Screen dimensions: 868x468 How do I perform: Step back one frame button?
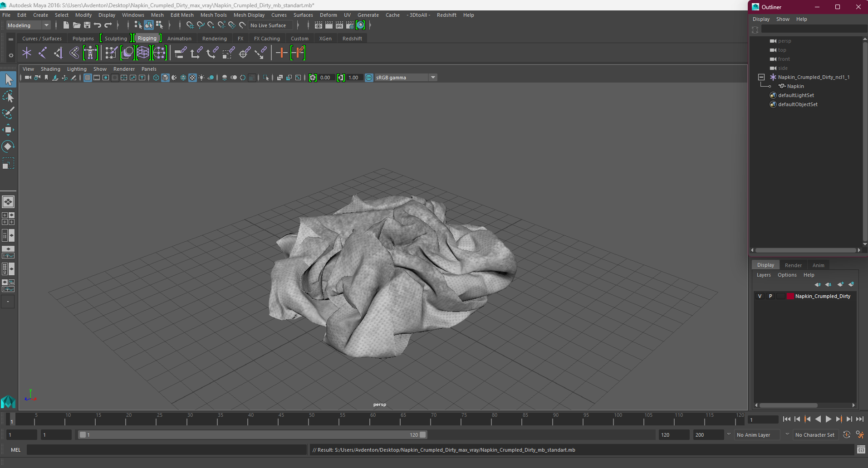pos(797,419)
